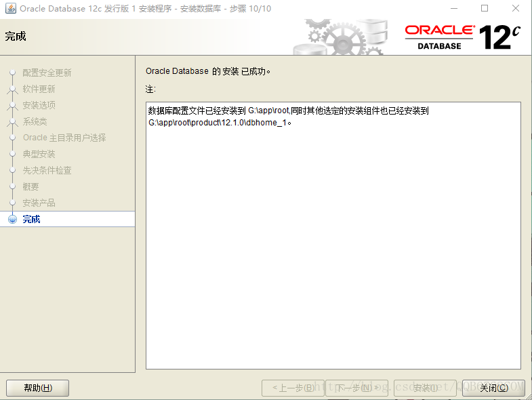Click the Oracle Database 的安装已成功 message
This screenshot has width=532, height=400.
[x=207, y=71]
